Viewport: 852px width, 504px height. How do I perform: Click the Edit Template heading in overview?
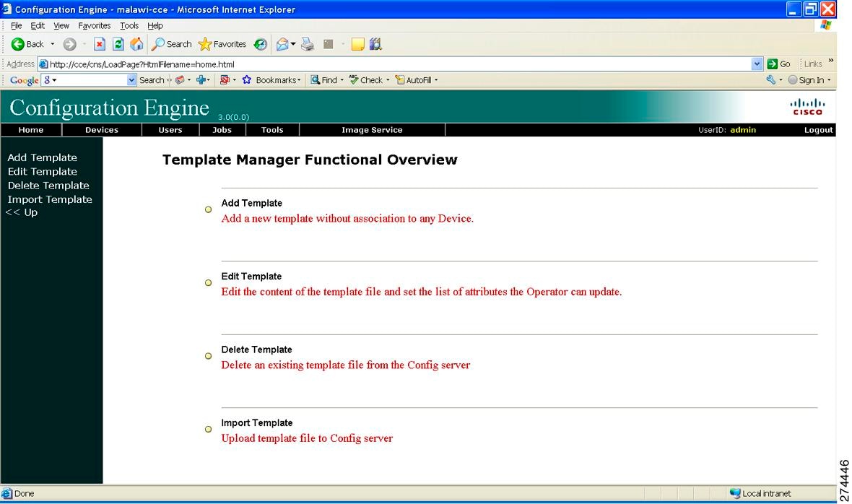coord(251,277)
